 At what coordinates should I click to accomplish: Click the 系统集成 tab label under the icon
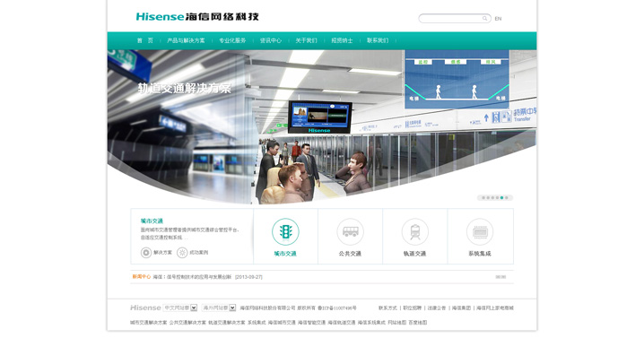pos(480,254)
